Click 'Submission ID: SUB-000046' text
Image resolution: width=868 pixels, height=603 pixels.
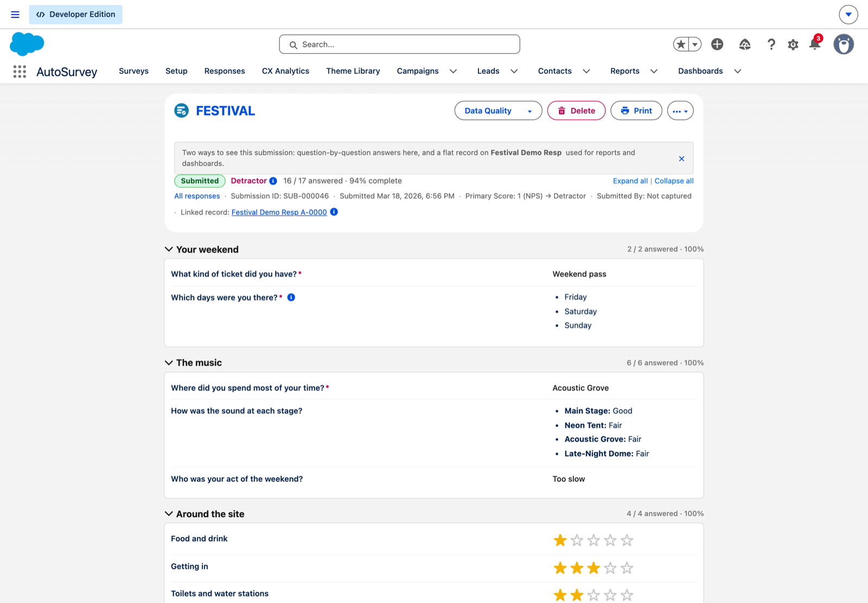(280, 196)
